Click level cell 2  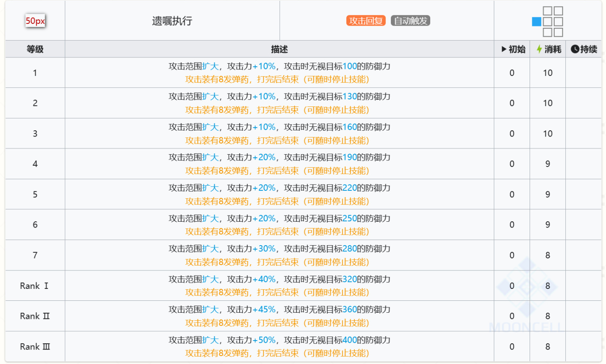(35, 103)
